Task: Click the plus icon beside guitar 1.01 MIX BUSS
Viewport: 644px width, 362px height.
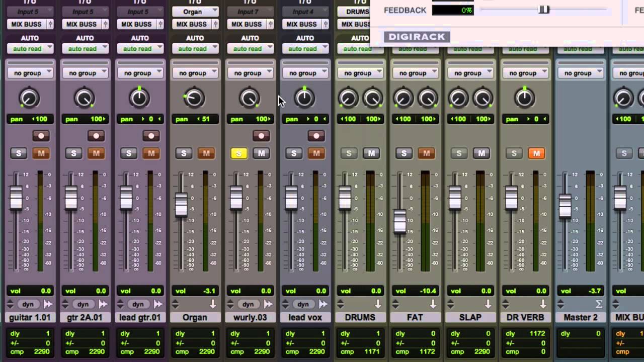Action: tap(50, 24)
